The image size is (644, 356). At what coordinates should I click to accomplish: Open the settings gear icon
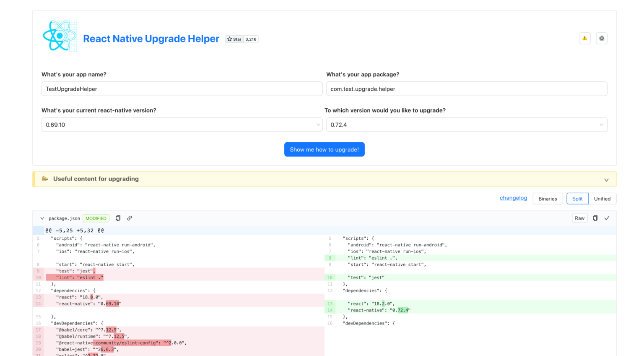(602, 38)
